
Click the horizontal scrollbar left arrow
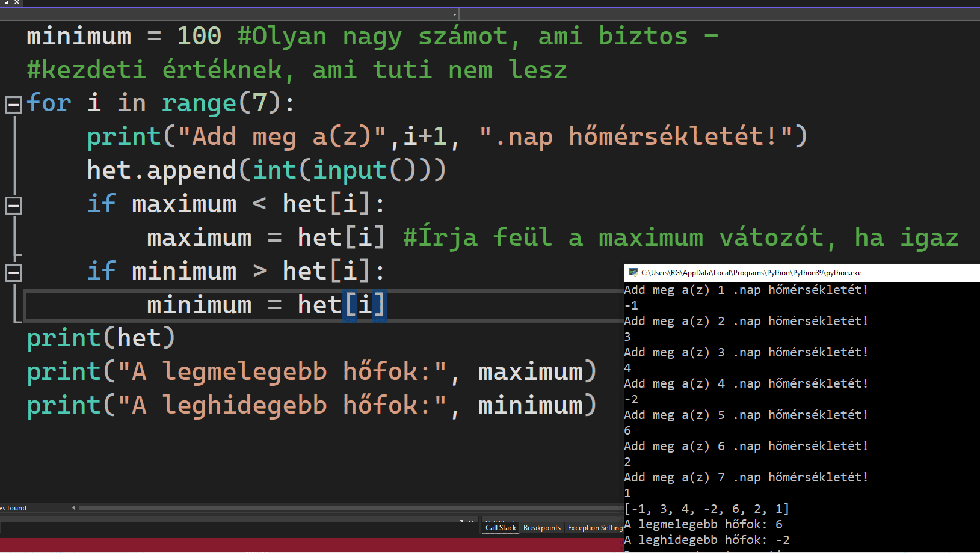(x=74, y=508)
